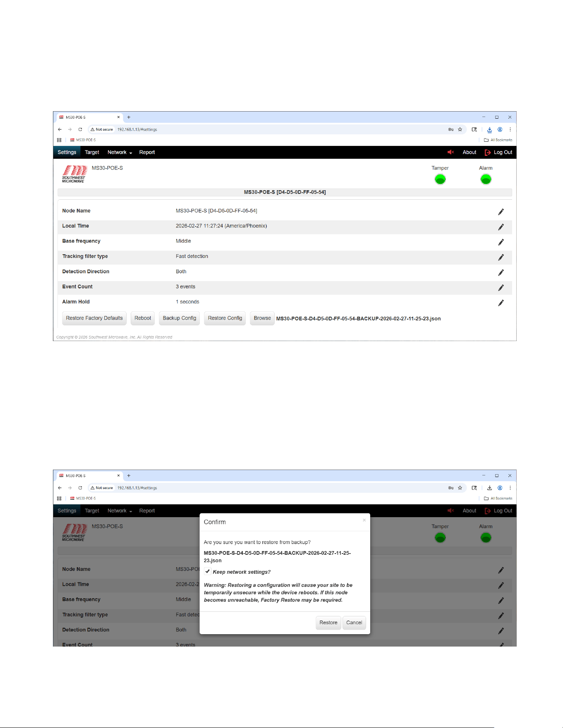Click the Backup Config button
The height and width of the screenshot is (728, 563).
[180, 318]
